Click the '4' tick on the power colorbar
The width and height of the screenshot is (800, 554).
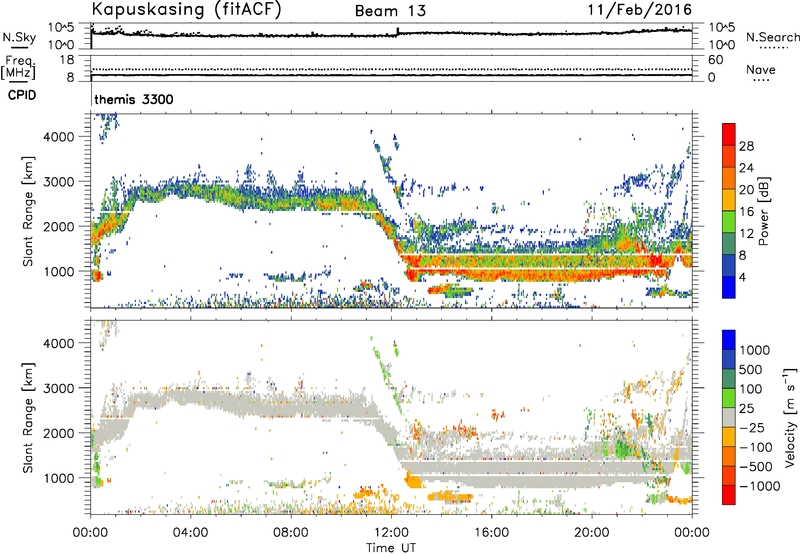743,277
